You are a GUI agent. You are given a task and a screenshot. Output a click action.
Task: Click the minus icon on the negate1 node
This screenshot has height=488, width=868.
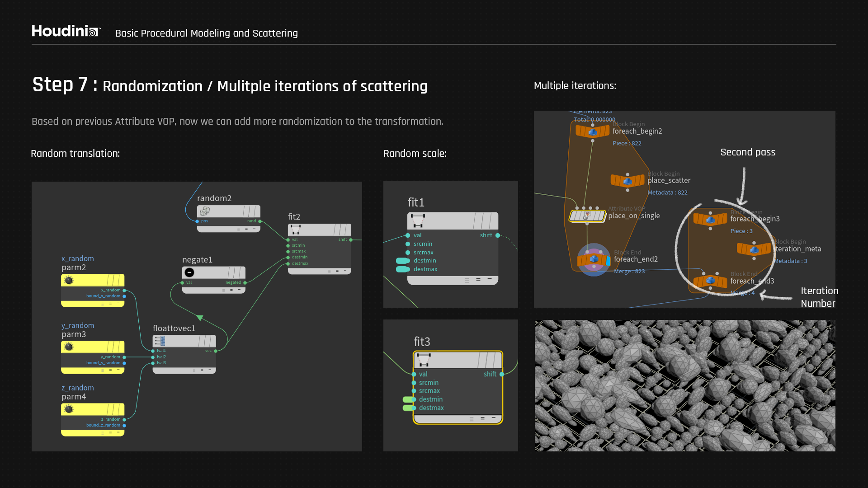(x=189, y=272)
